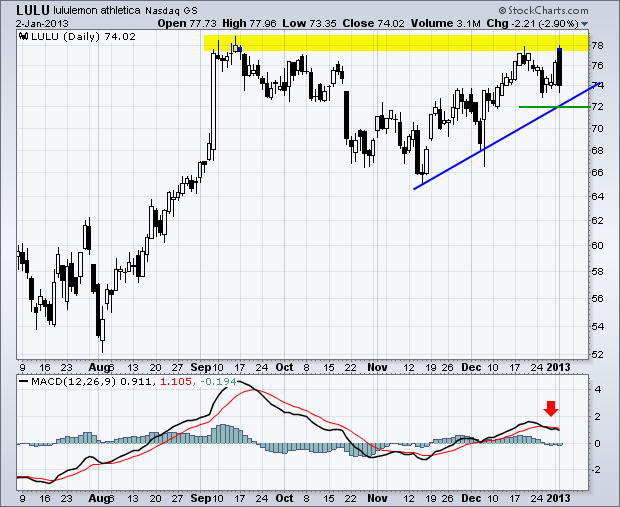Viewport: 620px width, 507px height.
Task: Click price axis label 66
Action: pos(598,173)
